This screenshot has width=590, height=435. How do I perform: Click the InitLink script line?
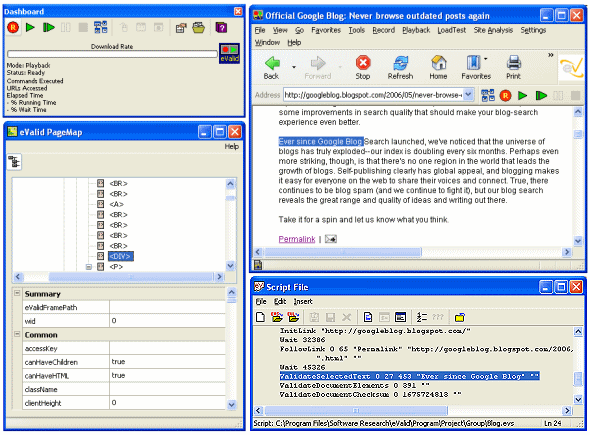pyautogui.click(x=375, y=331)
